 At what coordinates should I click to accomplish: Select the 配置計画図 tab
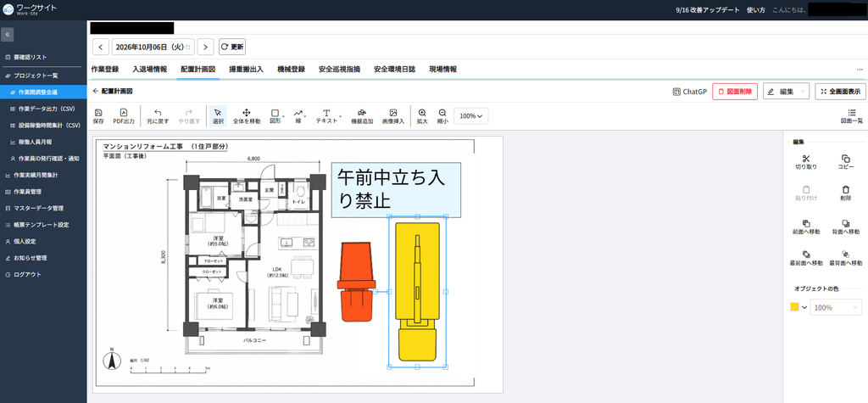[198, 70]
